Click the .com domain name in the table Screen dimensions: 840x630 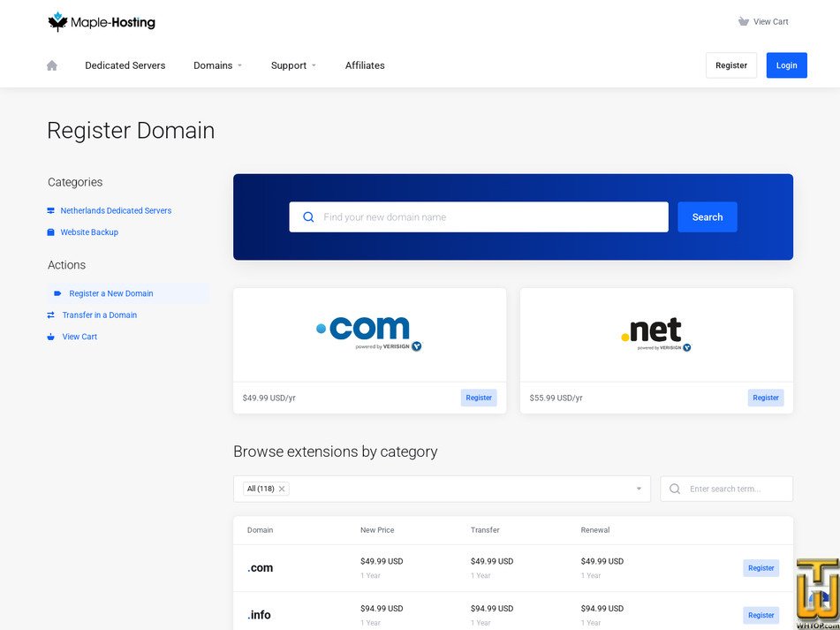(x=260, y=568)
